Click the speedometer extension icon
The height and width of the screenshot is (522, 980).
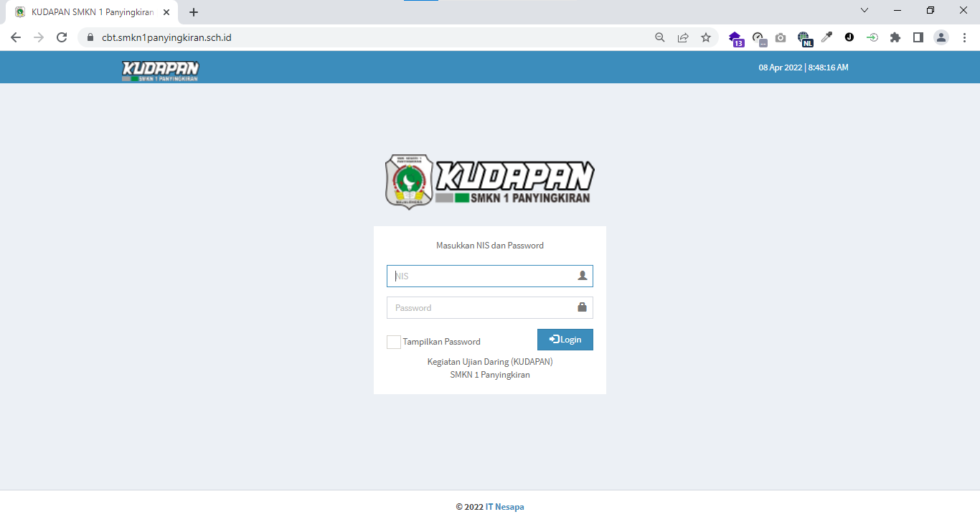pyautogui.click(x=758, y=37)
